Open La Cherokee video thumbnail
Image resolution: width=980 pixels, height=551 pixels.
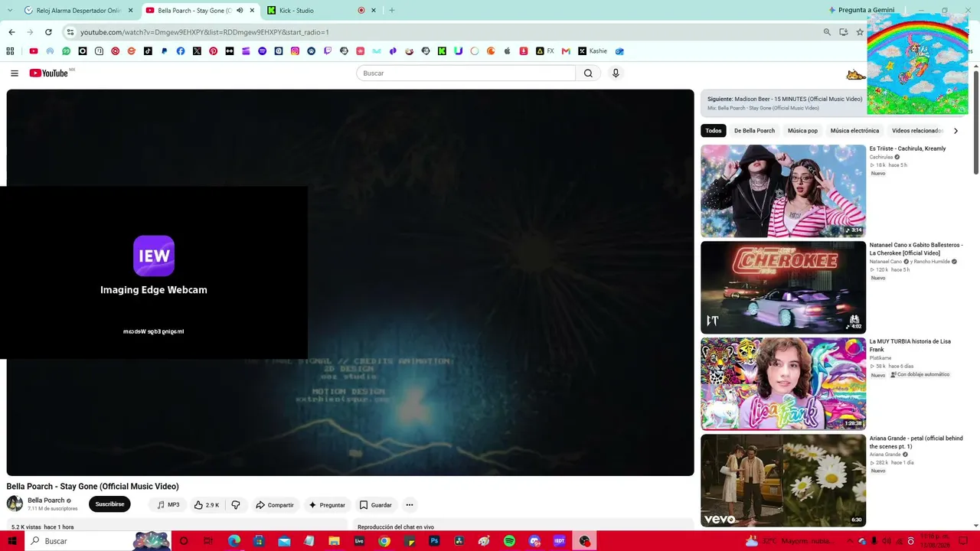[783, 288]
